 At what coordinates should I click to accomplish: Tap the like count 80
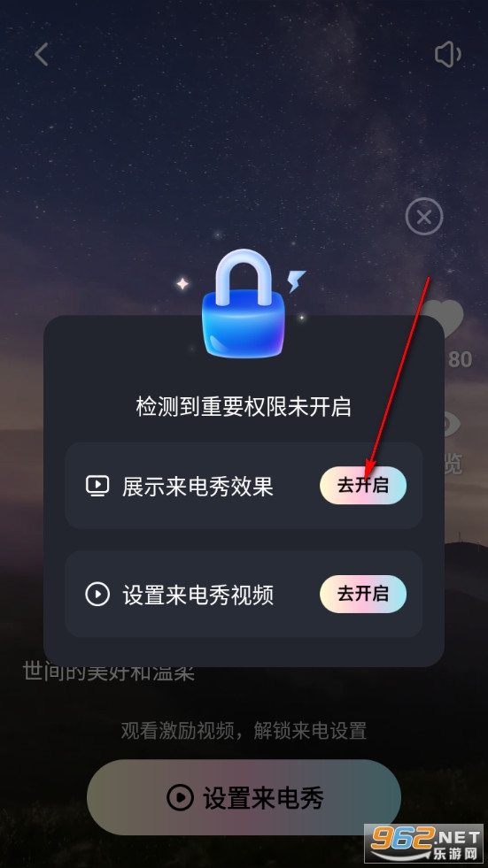pyautogui.click(x=460, y=360)
